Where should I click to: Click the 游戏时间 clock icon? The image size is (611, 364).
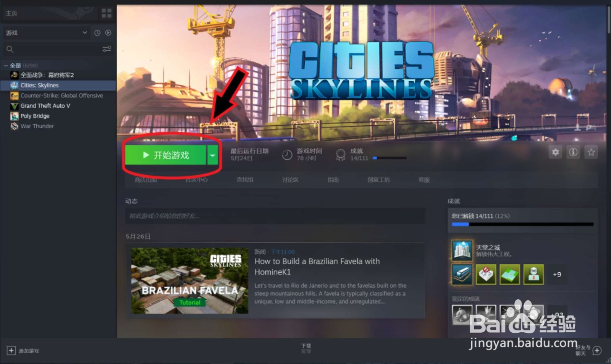(287, 155)
